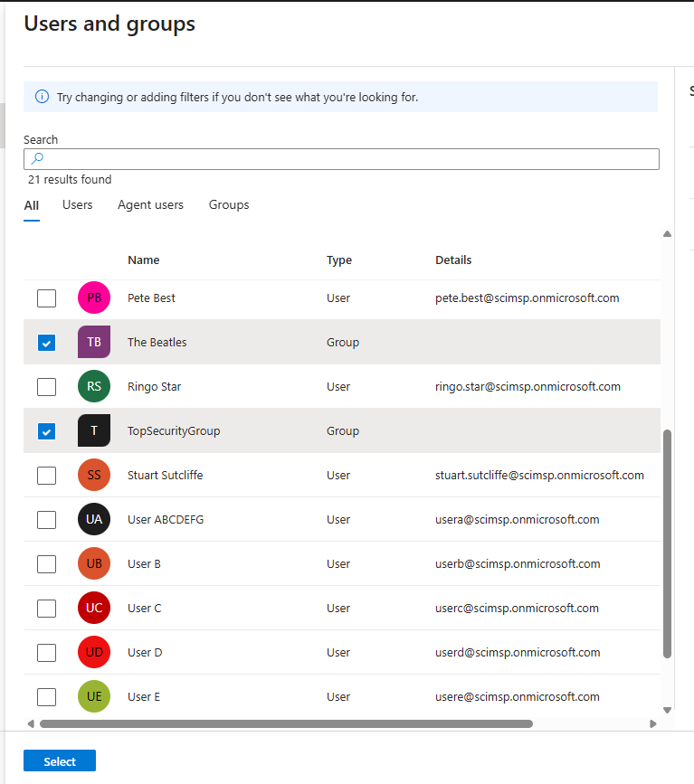The image size is (694, 784).
Task: Click the horizontal scrollbar thumb
Action: (286, 723)
